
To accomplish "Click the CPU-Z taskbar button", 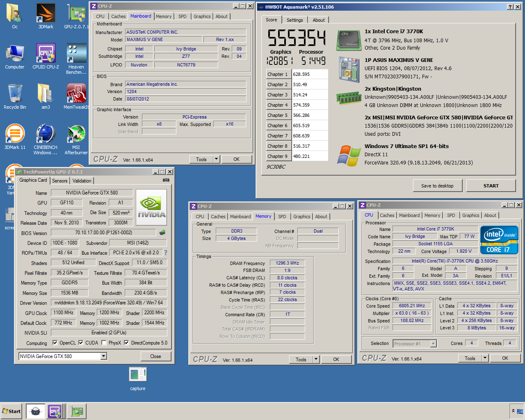I will click(x=55, y=411).
